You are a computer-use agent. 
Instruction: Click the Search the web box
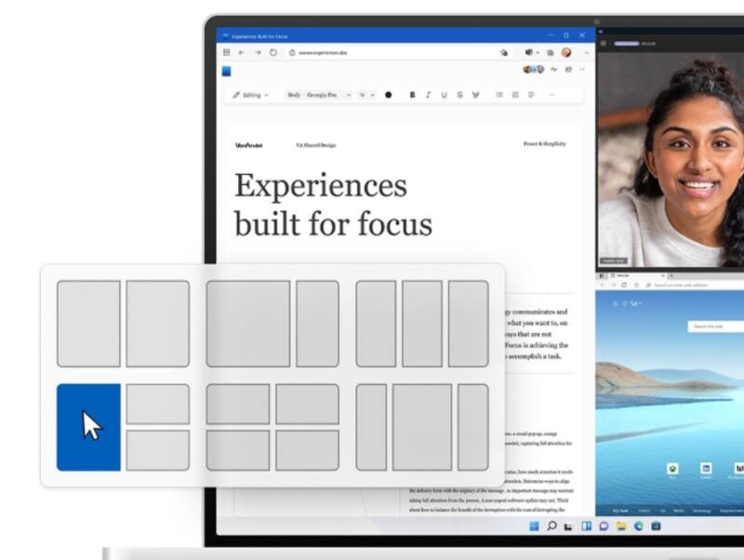(x=715, y=327)
